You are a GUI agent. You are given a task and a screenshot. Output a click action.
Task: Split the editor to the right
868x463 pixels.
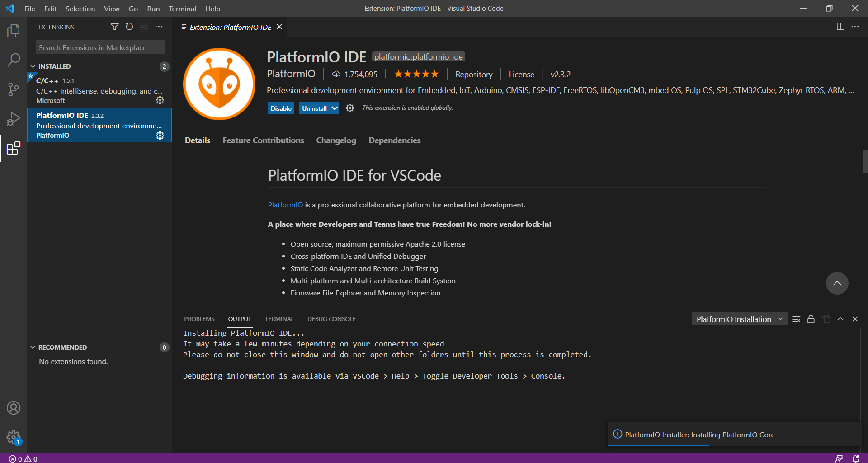pos(840,27)
